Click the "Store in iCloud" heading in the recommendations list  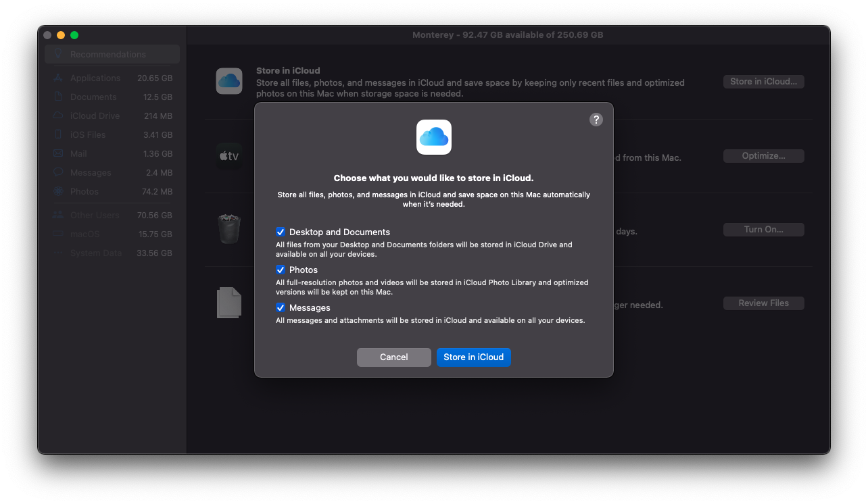tap(288, 70)
